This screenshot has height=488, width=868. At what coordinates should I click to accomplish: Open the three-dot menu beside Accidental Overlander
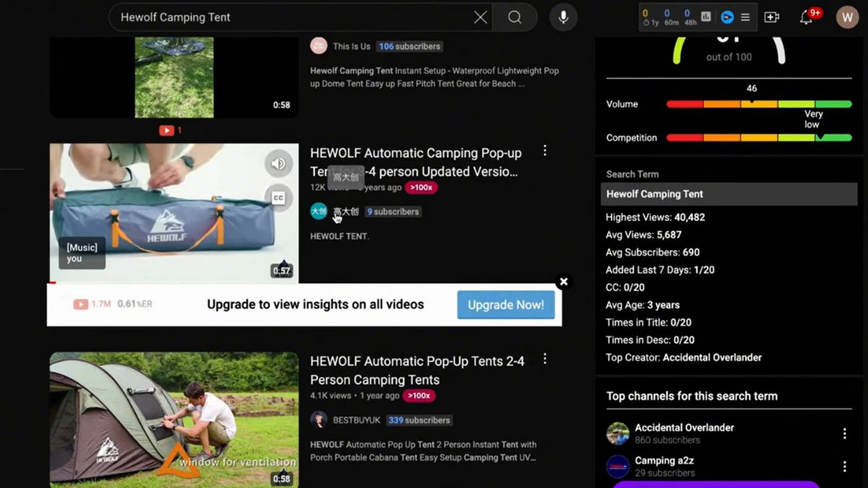[844, 432]
